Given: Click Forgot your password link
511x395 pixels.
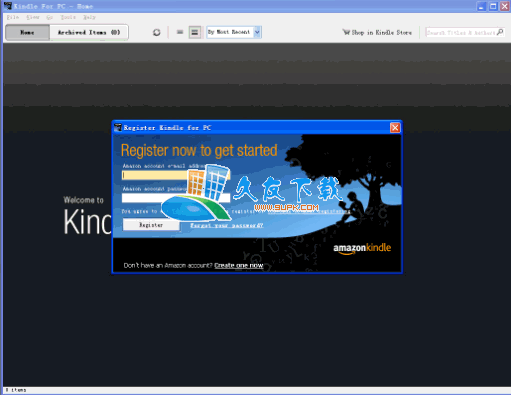Looking at the screenshot, I should [227, 225].
